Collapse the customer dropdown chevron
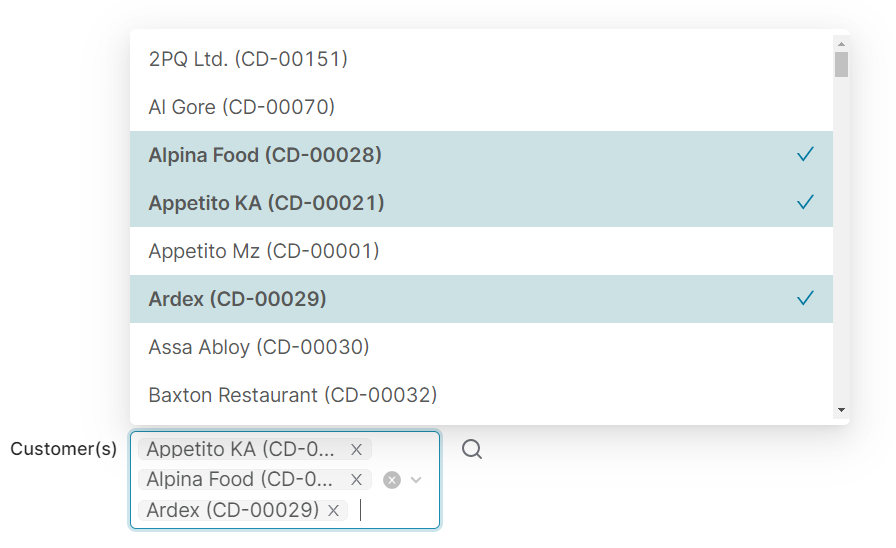896x548 pixels. click(x=417, y=480)
